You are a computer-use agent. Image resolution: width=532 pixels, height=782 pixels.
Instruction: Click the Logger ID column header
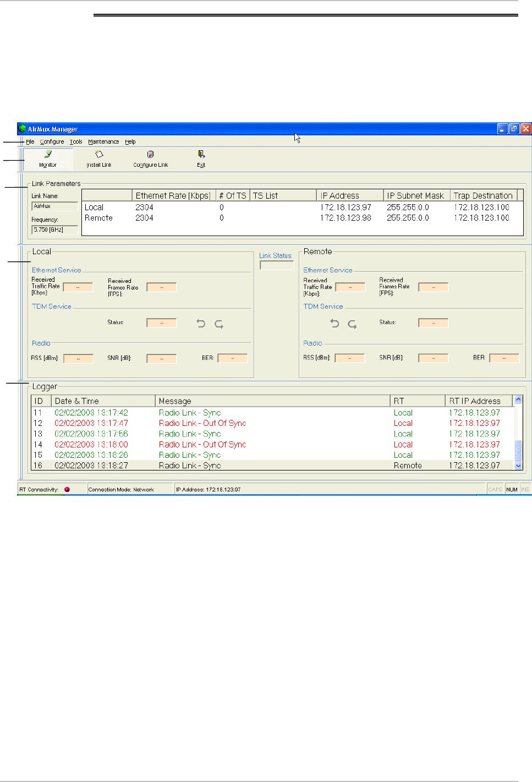tap(41, 401)
